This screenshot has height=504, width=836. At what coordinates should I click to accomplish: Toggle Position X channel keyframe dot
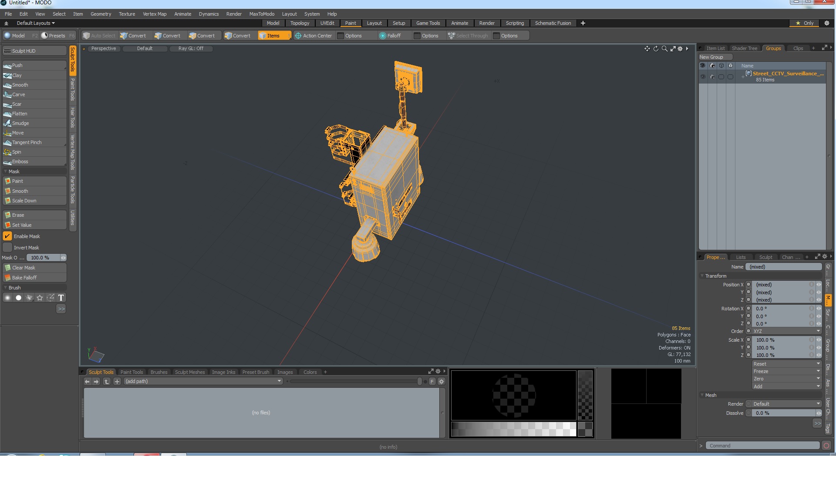click(x=748, y=285)
